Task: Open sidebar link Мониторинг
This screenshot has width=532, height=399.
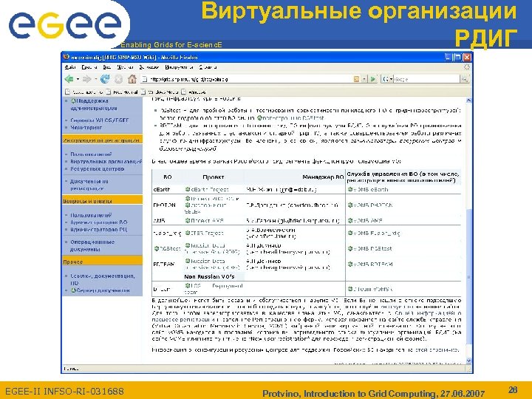Action: click(86, 128)
